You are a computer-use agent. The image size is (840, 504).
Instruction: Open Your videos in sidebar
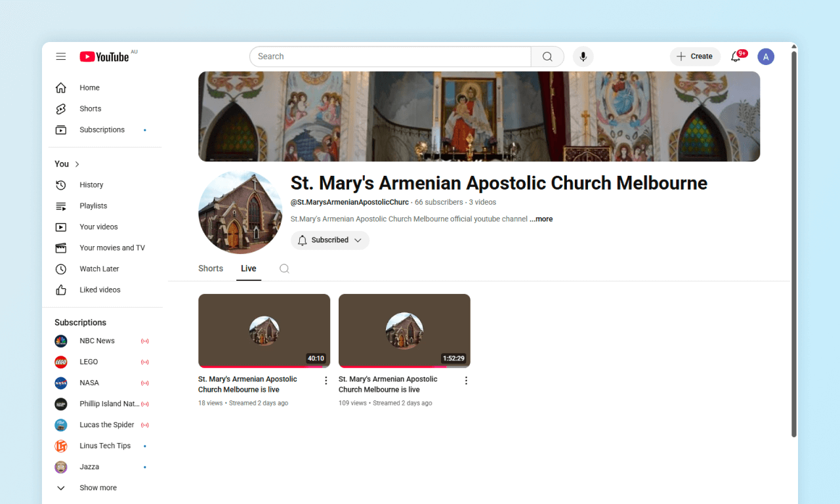click(x=98, y=227)
